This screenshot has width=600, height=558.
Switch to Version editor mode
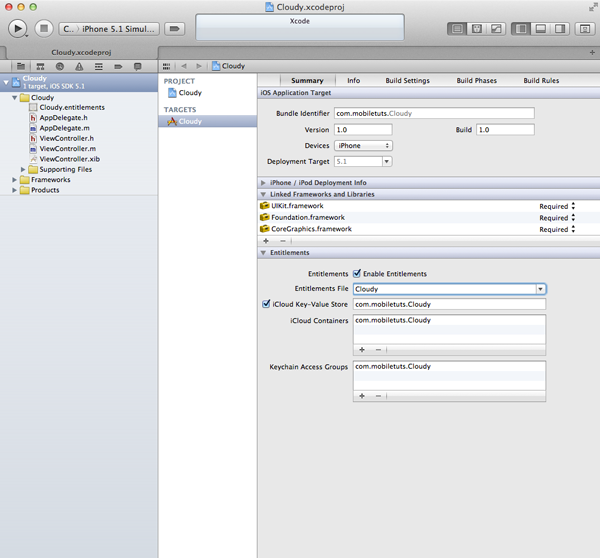point(496,29)
